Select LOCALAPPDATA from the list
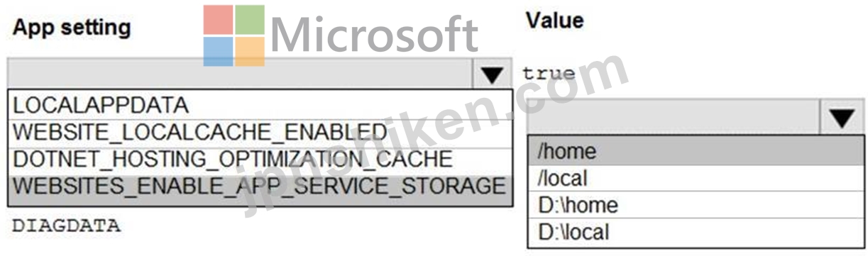Image resolution: width=868 pixels, height=256 pixels. coord(260,106)
